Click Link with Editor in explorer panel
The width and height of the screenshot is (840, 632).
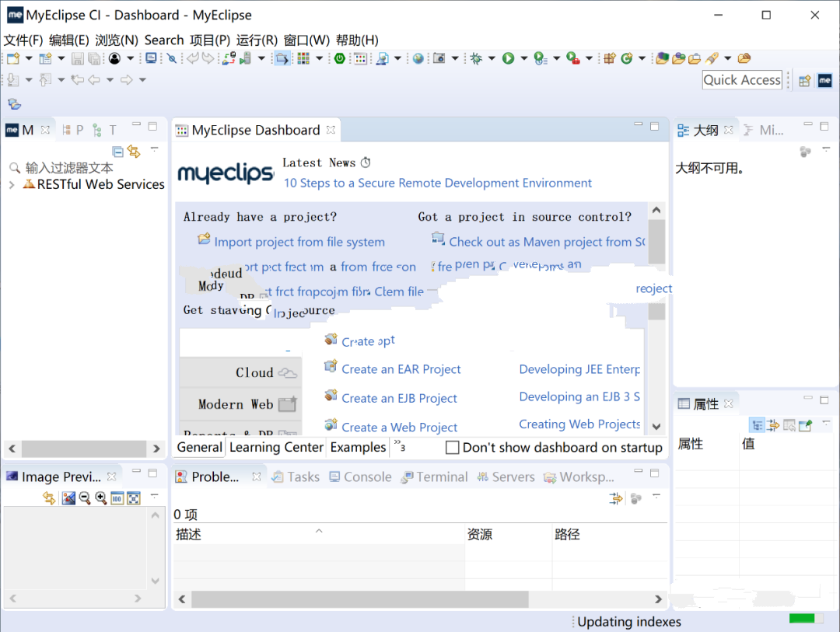pos(134,152)
